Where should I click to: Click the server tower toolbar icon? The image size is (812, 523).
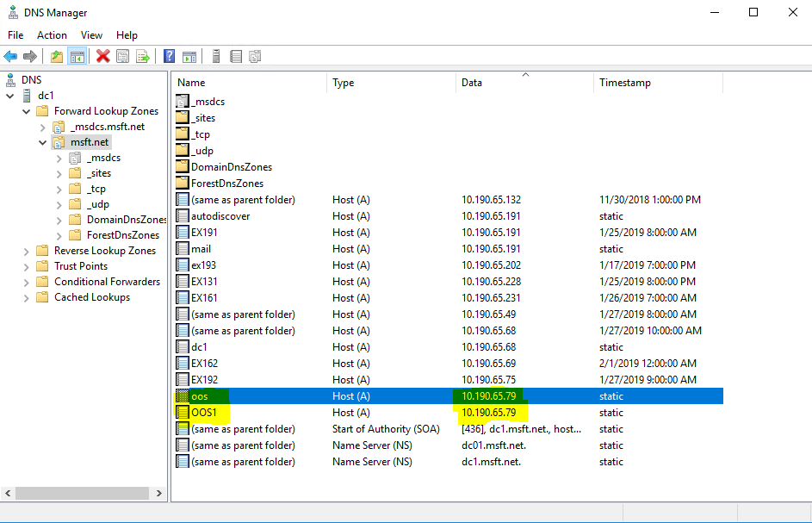point(216,56)
